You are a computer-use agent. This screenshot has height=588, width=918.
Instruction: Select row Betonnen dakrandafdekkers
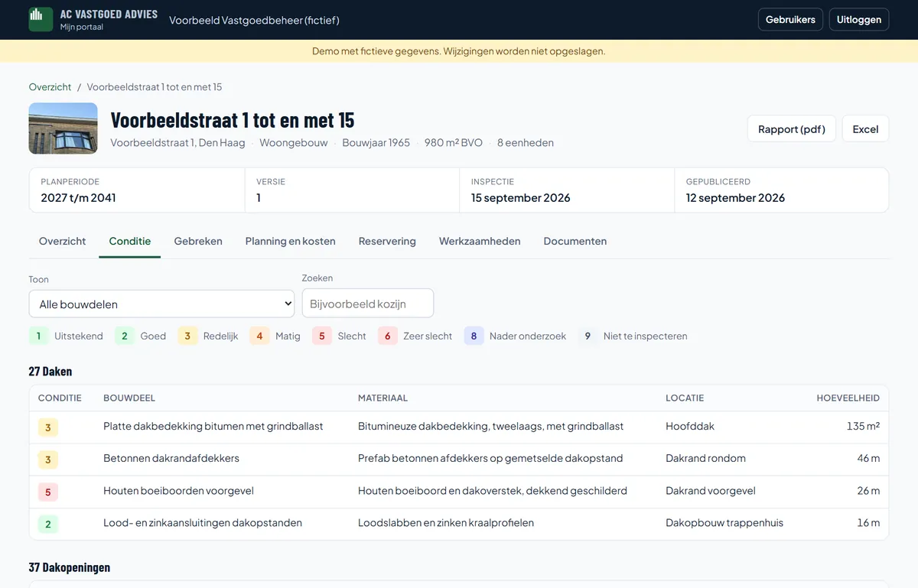click(x=459, y=459)
